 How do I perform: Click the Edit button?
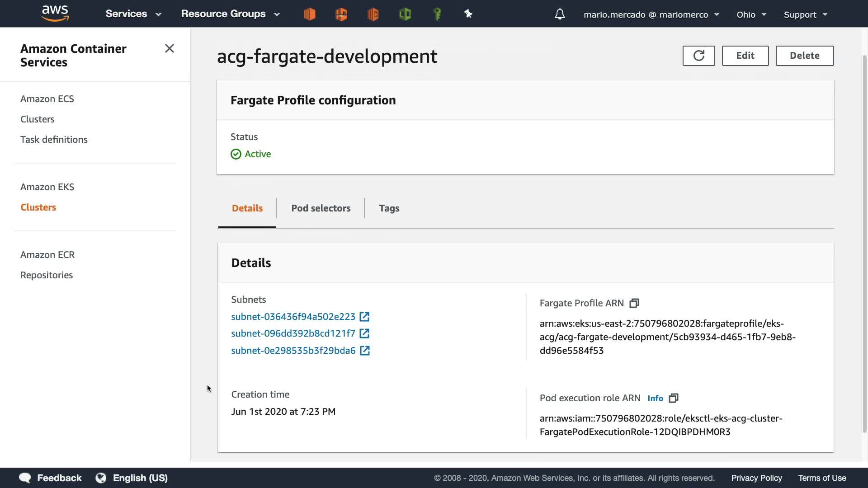pyautogui.click(x=745, y=56)
